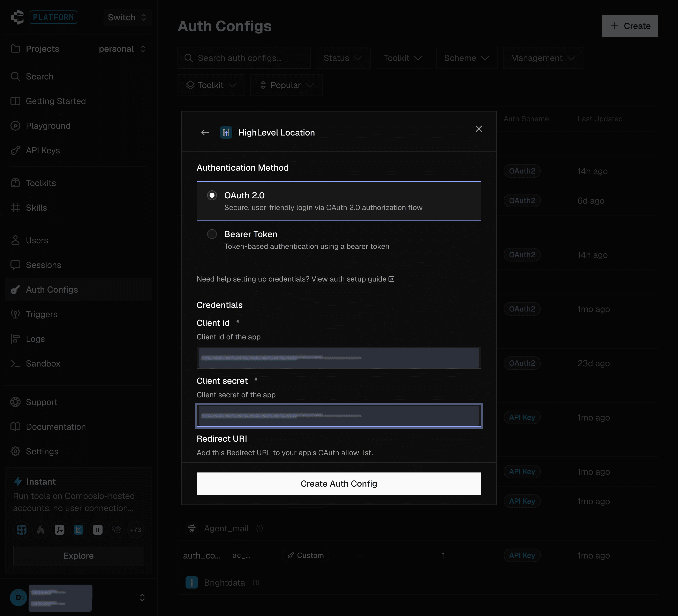Expand the personal project selector
Screen dimensions: 678x616
122,49
